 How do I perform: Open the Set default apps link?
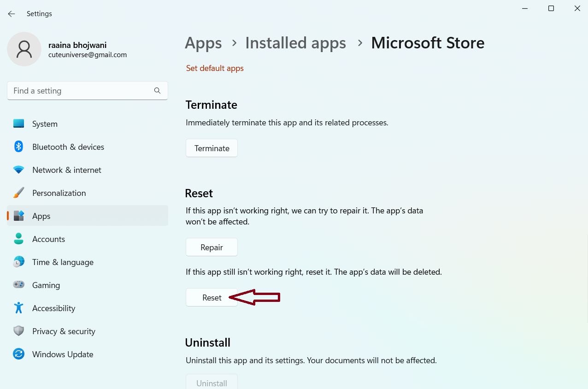[x=215, y=68]
